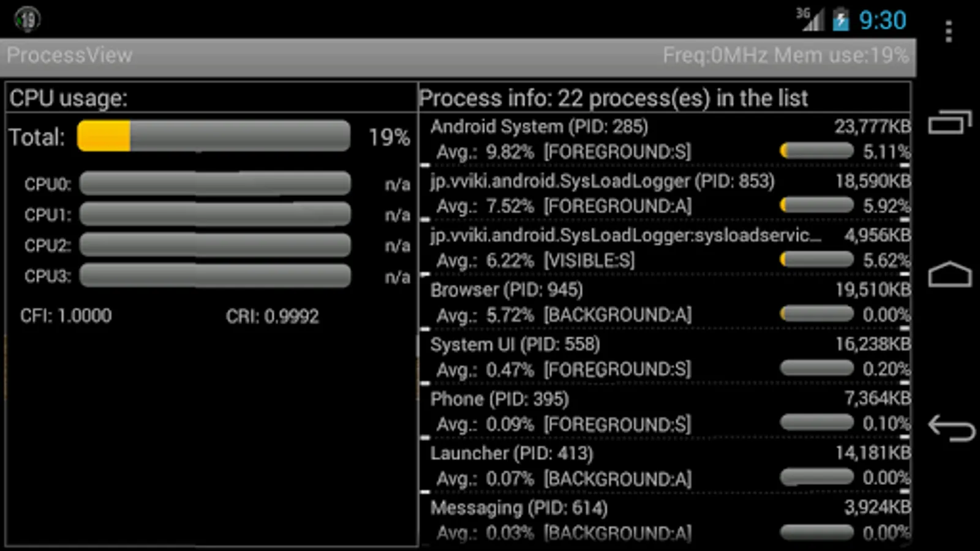Viewport: 980px width, 551px height.
Task: Tap the 23,777KB memory value
Action: click(x=872, y=126)
